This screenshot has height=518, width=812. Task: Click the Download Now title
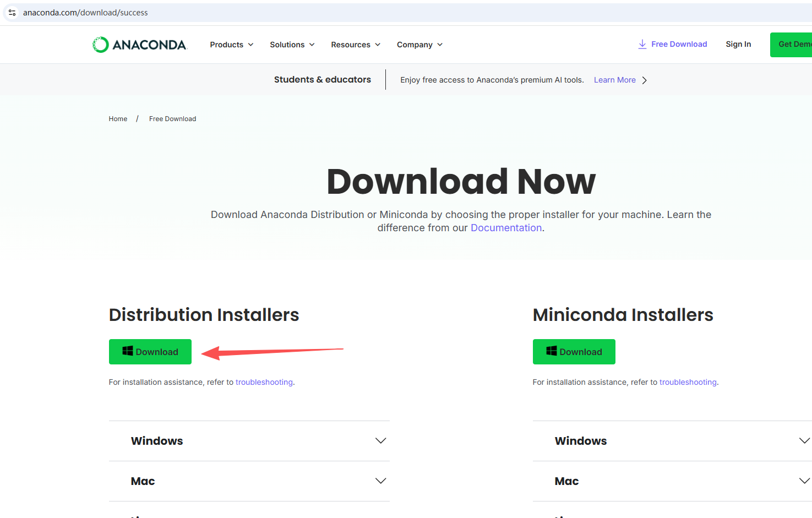coord(461,181)
